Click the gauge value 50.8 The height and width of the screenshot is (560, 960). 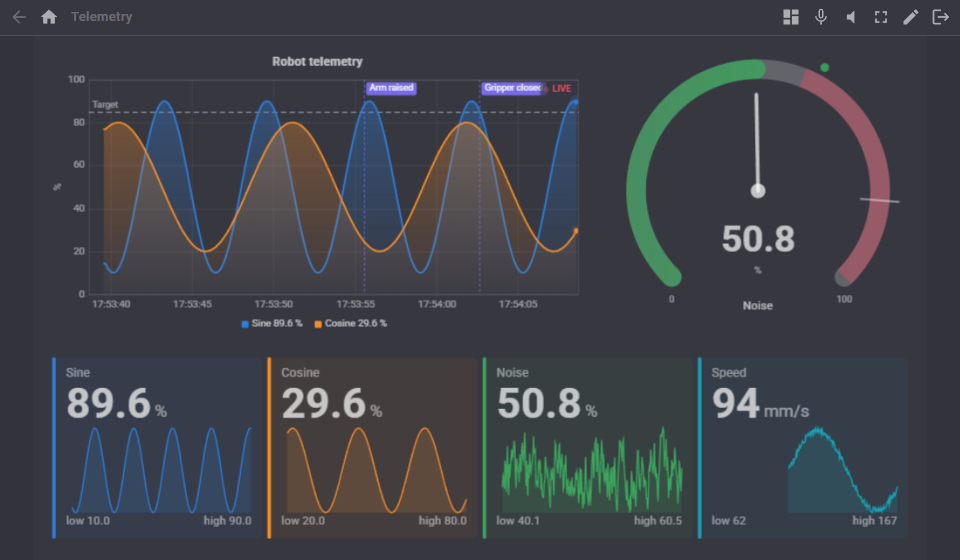[758, 239]
